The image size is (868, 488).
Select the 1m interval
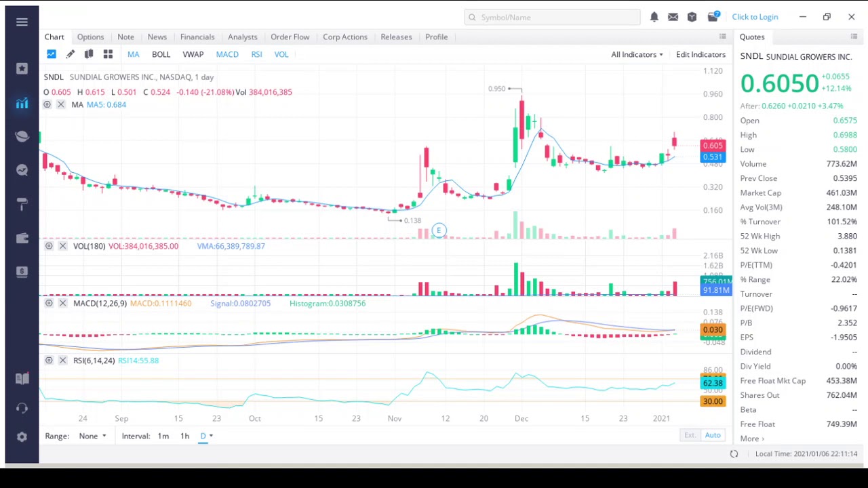click(x=163, y=436)
